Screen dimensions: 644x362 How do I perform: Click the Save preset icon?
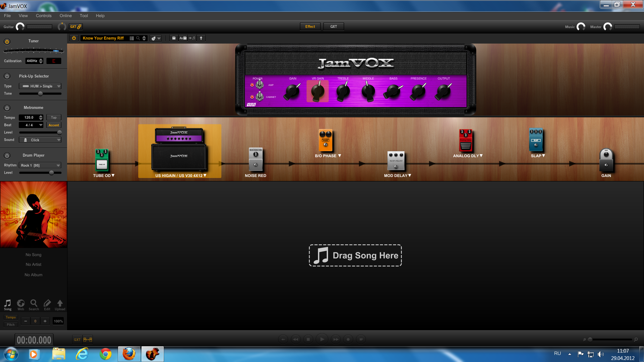pos(174,38)
